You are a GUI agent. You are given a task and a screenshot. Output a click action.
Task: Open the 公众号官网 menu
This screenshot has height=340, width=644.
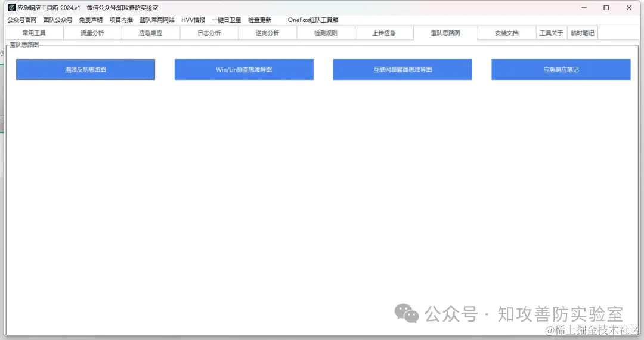point(22,20)
